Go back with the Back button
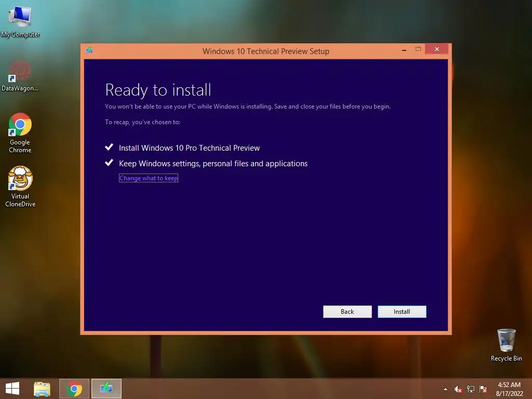Viewport: 532px width, 399px height. click(x=347, y=312)
